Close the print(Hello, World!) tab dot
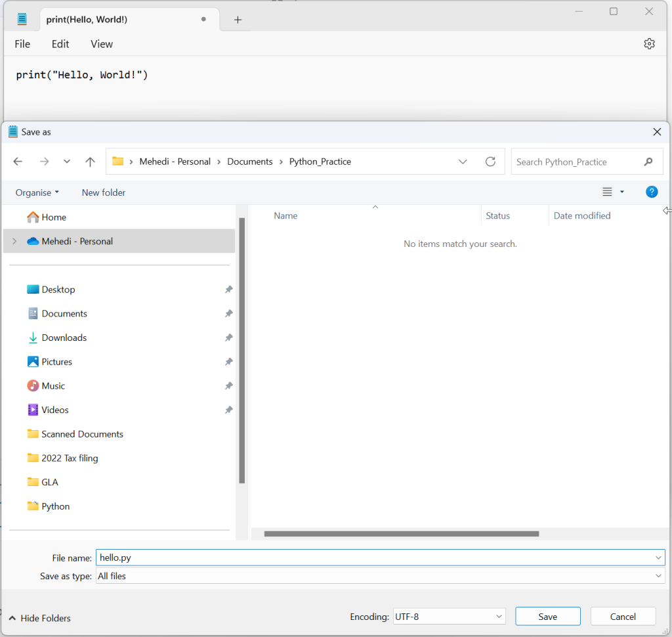This screenshot has width=672, height=637. pyautogui.click(x=203, y=19)
